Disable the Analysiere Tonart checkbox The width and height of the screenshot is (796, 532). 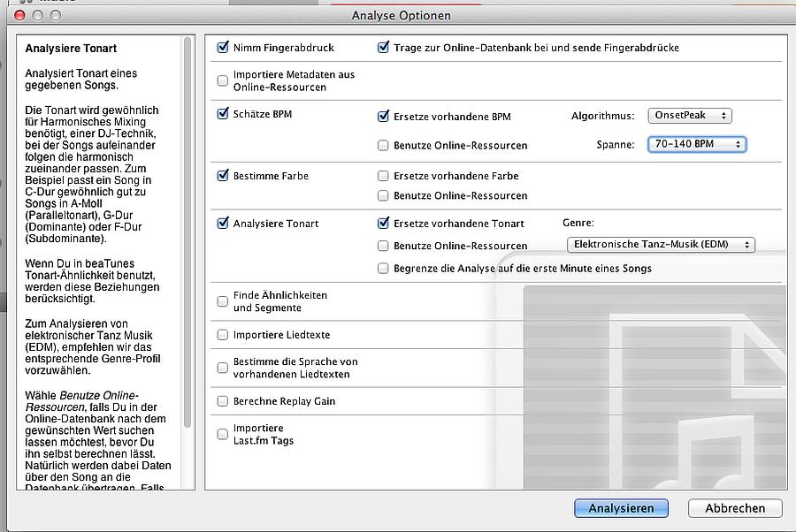click(x=223, y=224)
